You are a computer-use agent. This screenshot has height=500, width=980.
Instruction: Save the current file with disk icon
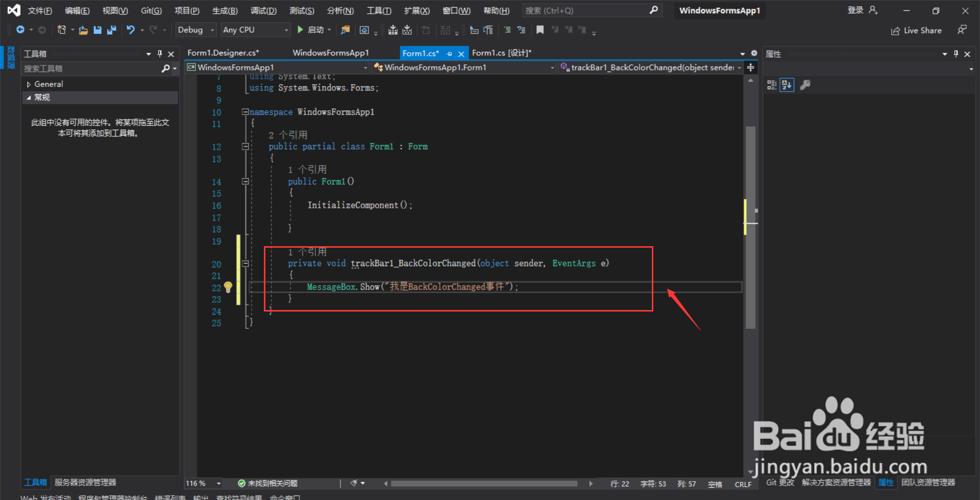(97, 30)
